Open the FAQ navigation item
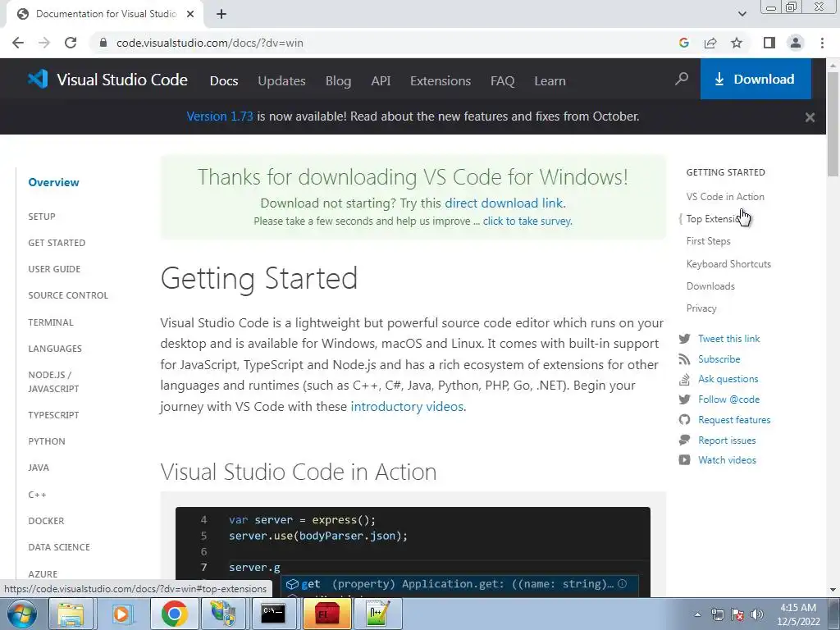The height and width of the screenshot is (630, 840). pos(503,81)
